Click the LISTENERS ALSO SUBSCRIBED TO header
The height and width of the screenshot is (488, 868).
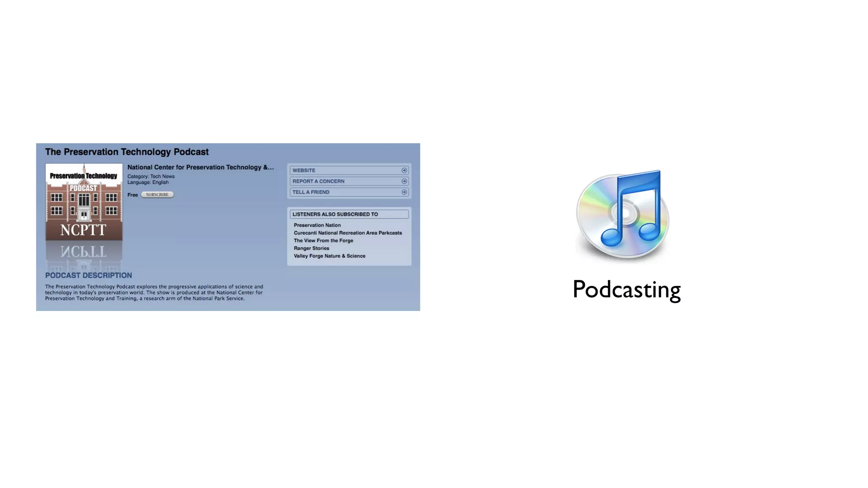coord(335,214)
